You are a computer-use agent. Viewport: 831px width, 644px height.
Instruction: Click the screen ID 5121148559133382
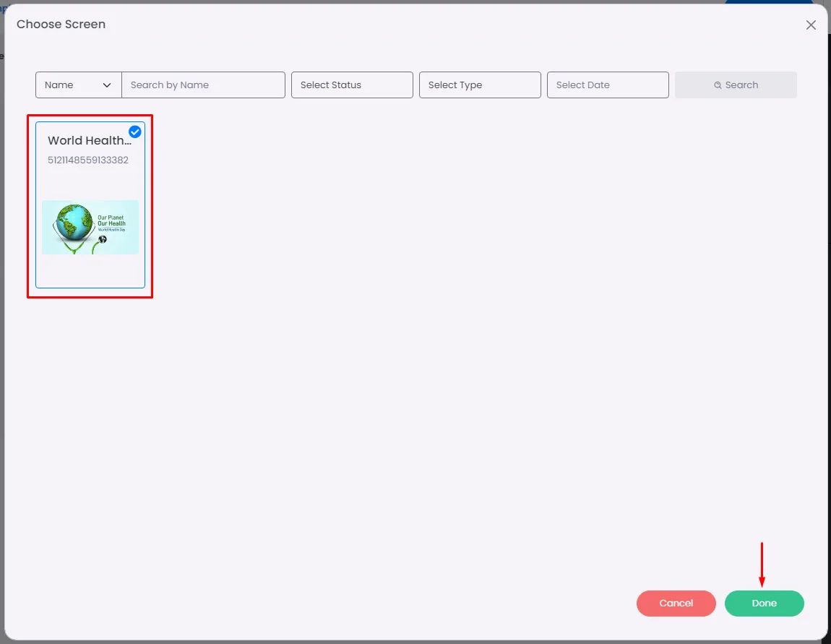[x=88, y=160]
